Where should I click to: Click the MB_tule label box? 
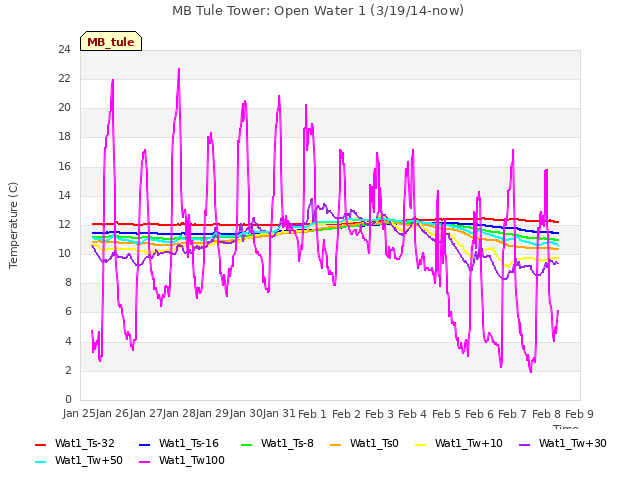(x=111, y=41)
